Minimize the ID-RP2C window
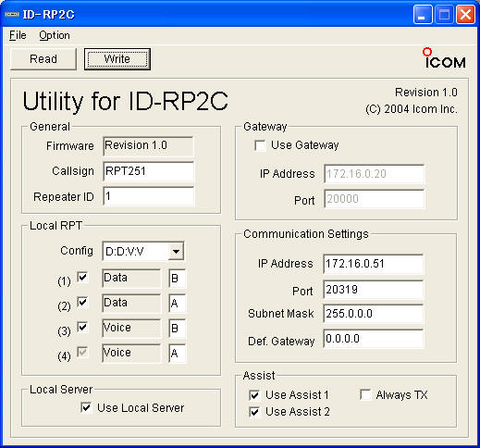Image resolution: width=480 pixels, height=448 pixels. pyautogui.click(x=423, y=14)
